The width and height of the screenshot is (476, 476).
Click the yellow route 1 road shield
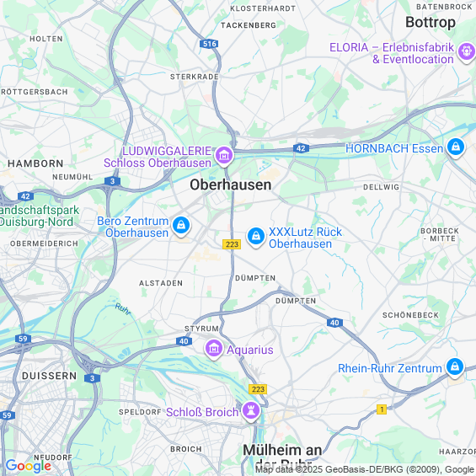(382, 409)
